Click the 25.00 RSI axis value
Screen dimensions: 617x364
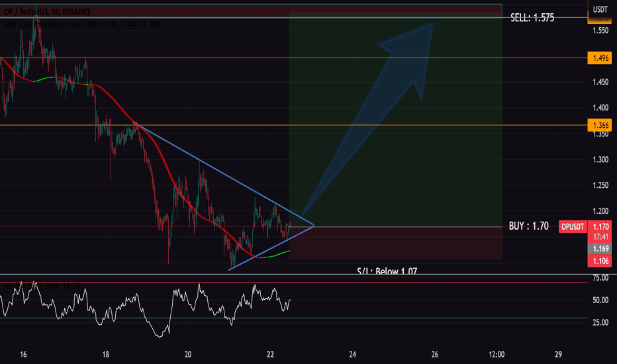point(600,323)
